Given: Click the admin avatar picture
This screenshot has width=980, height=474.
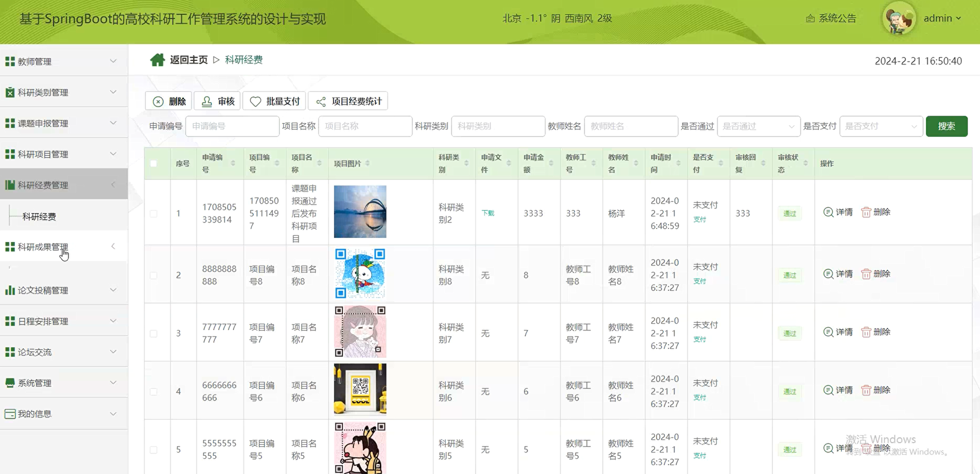Looking at the screenshot, I should (x=899, y=18).
